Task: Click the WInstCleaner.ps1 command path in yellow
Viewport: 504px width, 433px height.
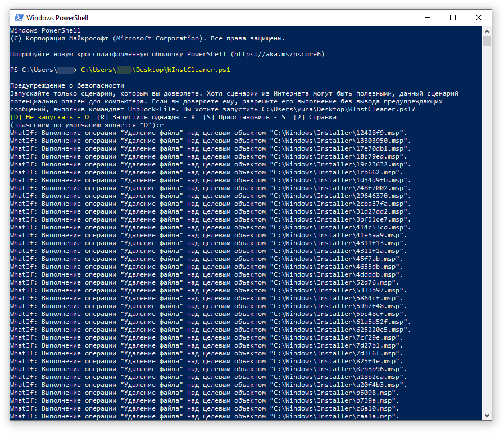Action: coord(156,70)
